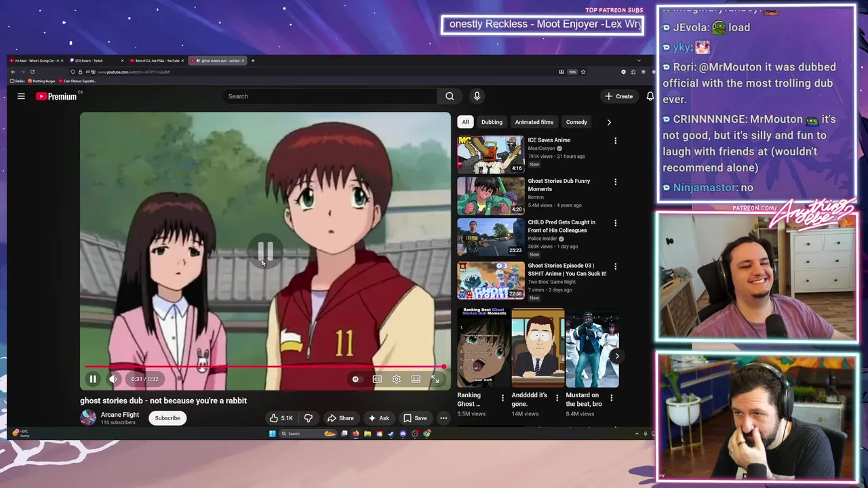Image resolution: width=868 pixels, height=488 pixels.
Task: Open File Explorer from the taskbar
Action: [368, 434]
